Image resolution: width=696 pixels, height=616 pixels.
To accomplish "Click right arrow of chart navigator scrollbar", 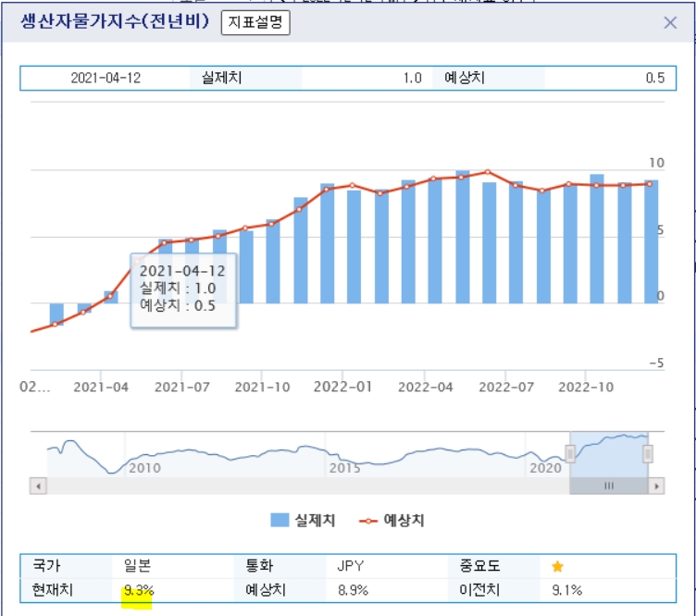I will [656, 487].
